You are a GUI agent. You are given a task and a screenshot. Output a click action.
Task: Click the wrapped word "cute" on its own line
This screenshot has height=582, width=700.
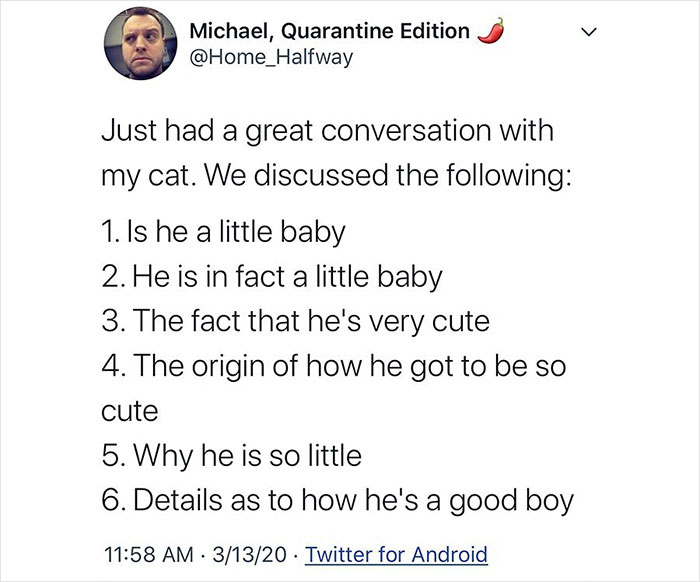131,411
